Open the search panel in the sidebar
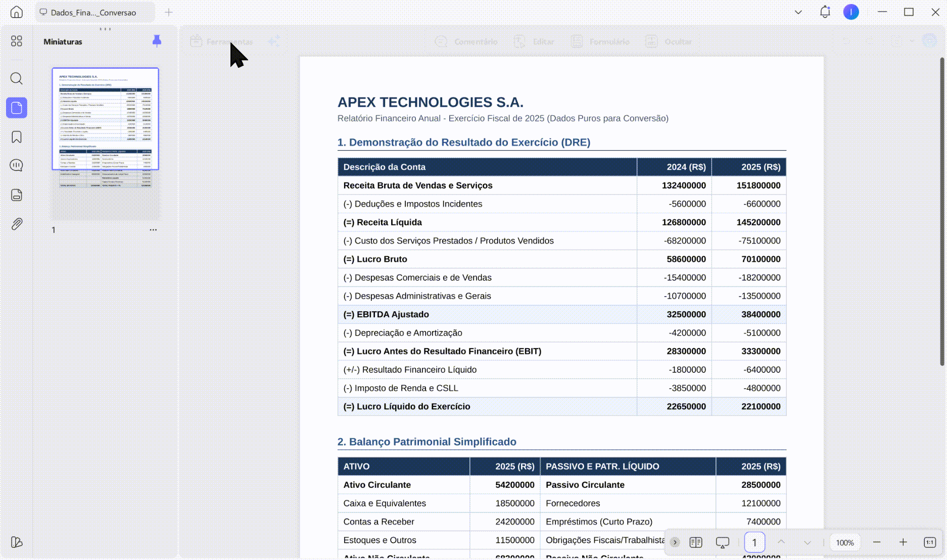This screenshot has width=947, height=560. tap(17, 78)
